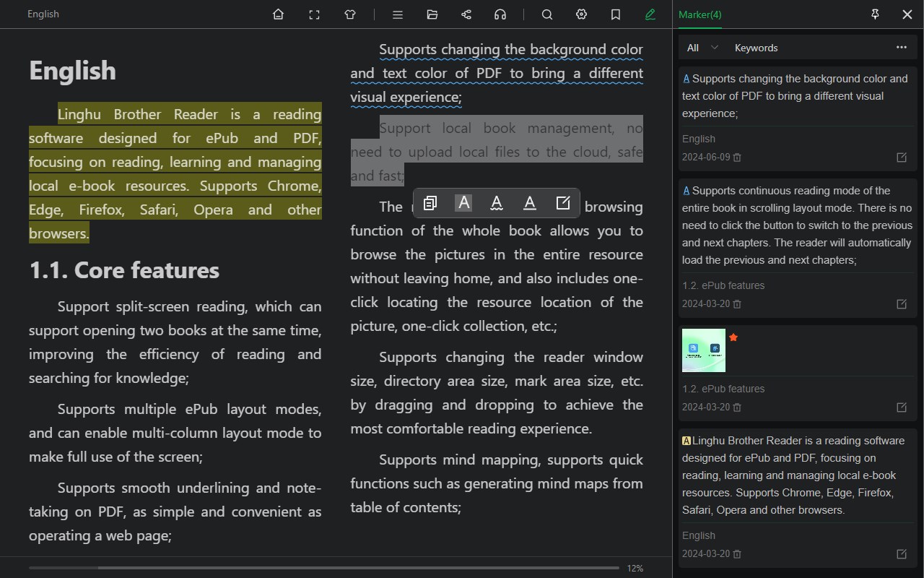Image resolution: width=924 pixels, height=578 pixels.
Task: Go to the home page icon
Action: 278,14
